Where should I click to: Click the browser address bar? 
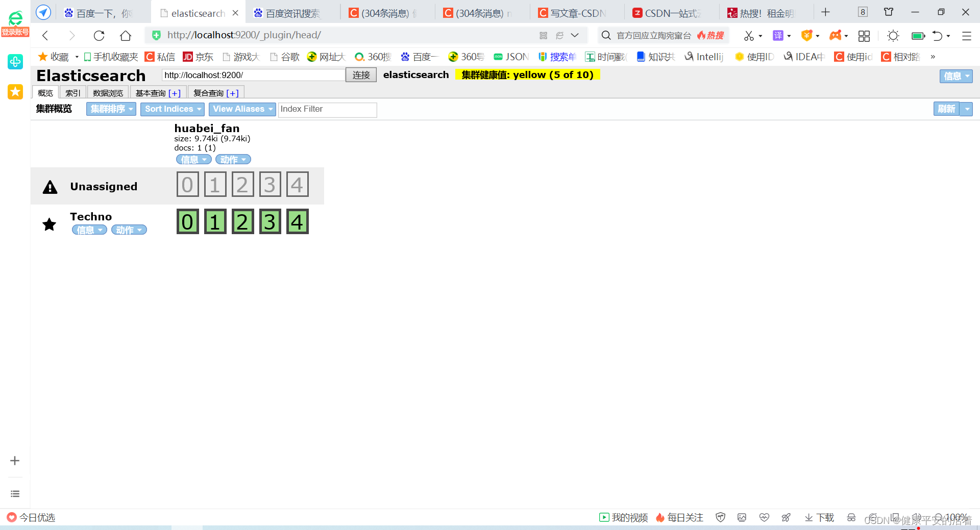pyautogui.click(x=347, y=35)
